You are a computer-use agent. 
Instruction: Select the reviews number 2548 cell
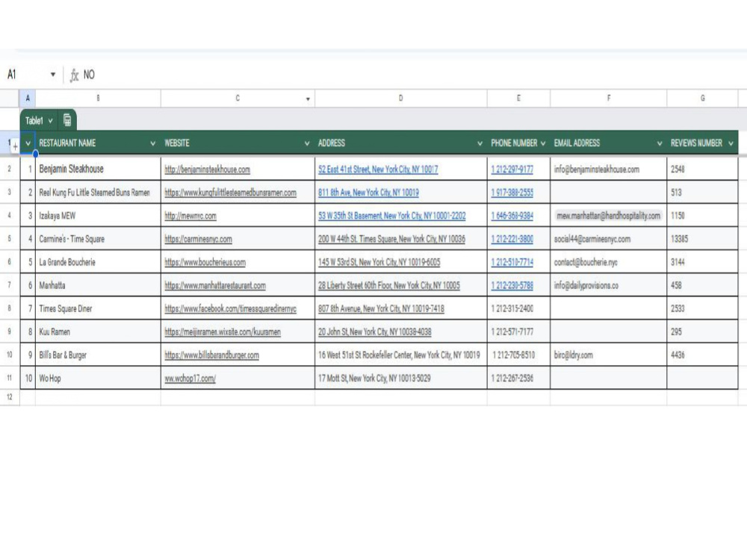click(x=702, y=169)
